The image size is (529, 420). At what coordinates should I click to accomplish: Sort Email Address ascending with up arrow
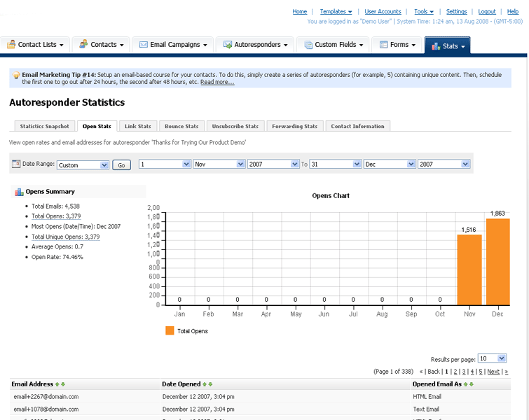tap(57, 384)
